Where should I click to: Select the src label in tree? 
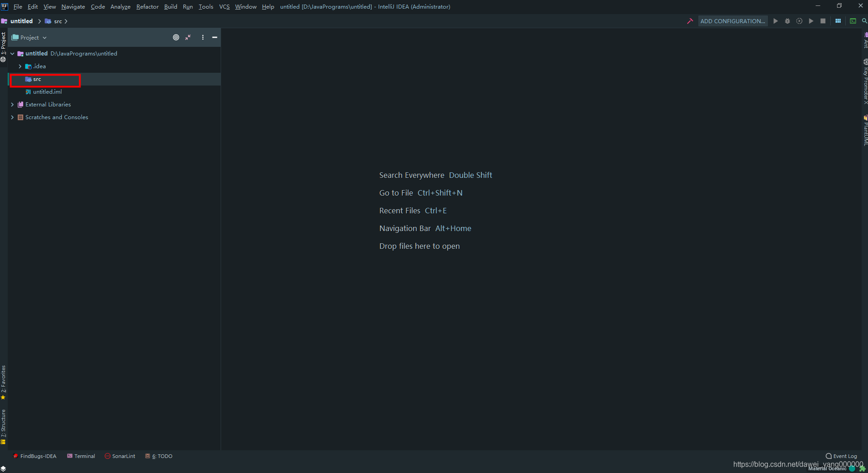[x=37, y=79]
